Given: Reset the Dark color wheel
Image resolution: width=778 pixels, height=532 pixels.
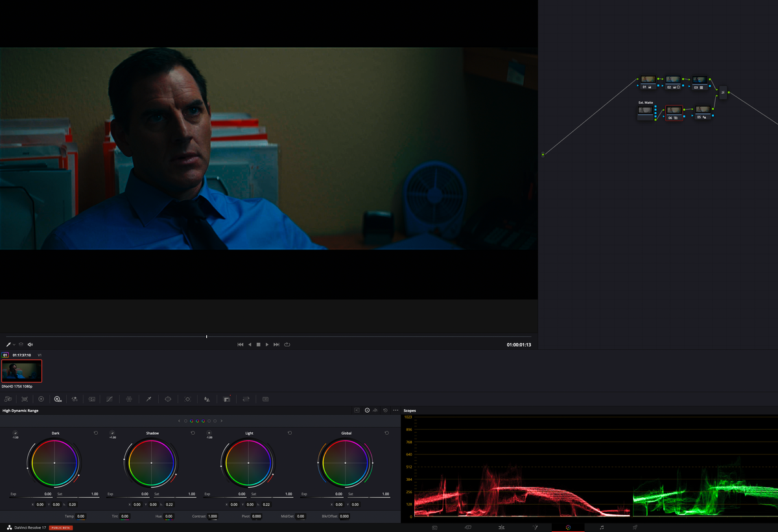Looking at the screenshot, I should (x=97, y=433).
